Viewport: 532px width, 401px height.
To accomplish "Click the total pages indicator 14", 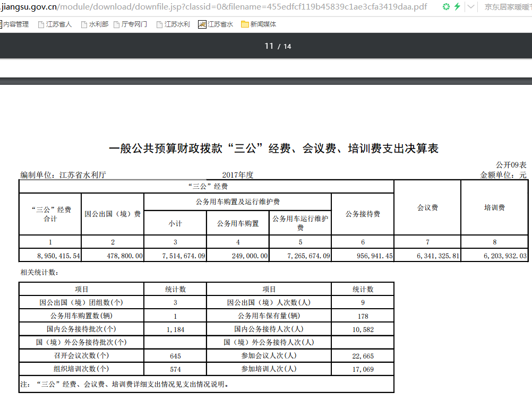I will coord(287,47).
